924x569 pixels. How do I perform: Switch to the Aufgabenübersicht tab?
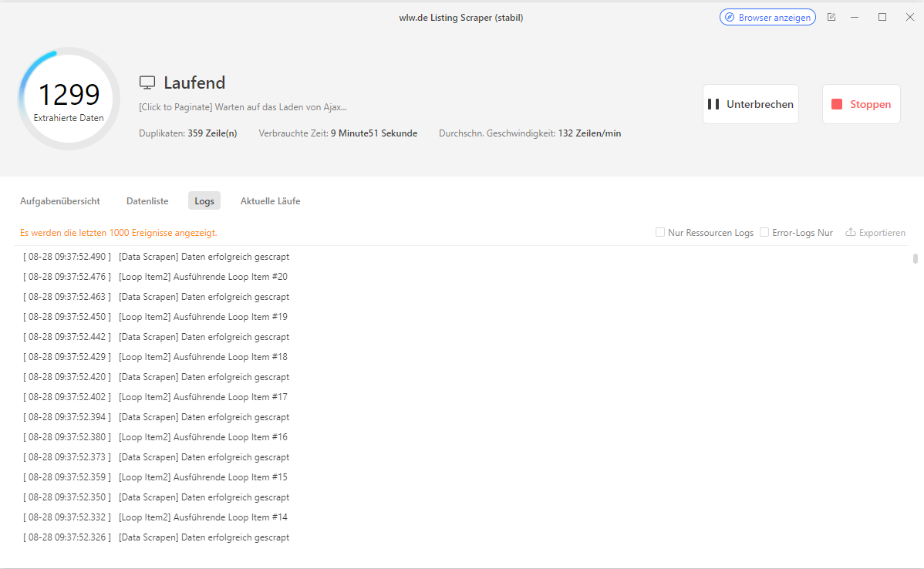pyautogui.click(x=60, y=201)
